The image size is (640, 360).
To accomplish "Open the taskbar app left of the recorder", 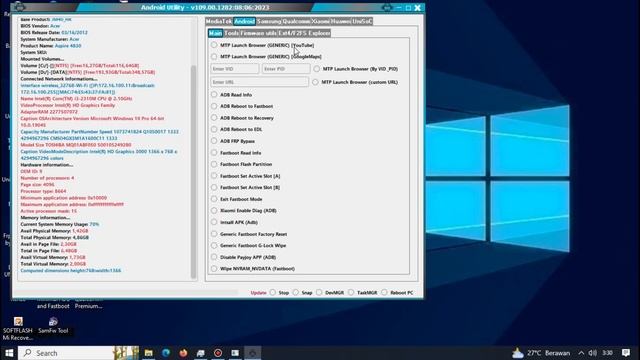I will coord(200,353).
